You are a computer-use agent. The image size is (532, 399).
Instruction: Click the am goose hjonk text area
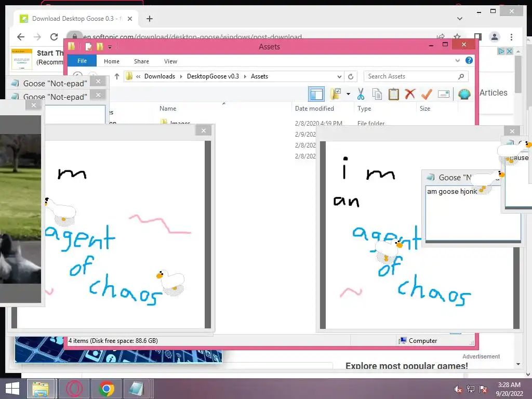coord(473,213)
